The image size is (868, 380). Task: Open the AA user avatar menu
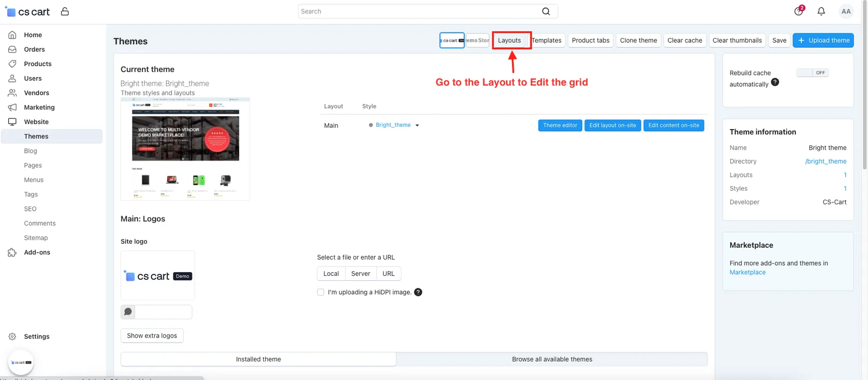(846, 11)
